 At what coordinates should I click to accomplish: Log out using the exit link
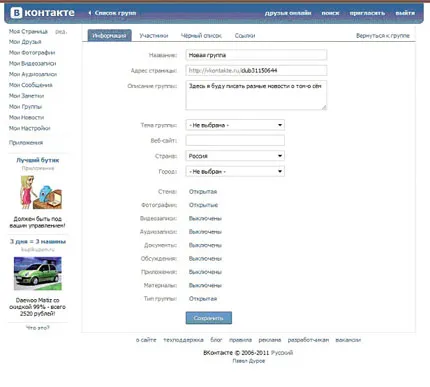click(405, 13)
